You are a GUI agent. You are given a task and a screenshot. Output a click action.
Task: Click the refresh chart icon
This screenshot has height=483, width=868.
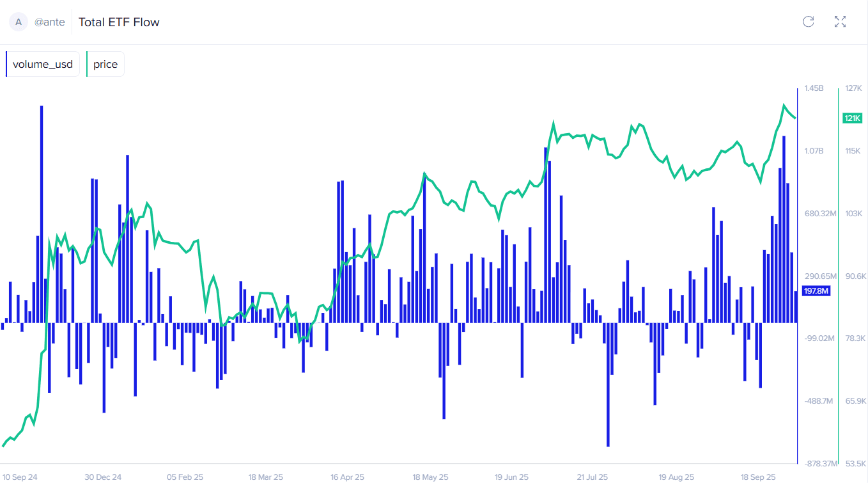pyautogui.click(x=808, y=22)
